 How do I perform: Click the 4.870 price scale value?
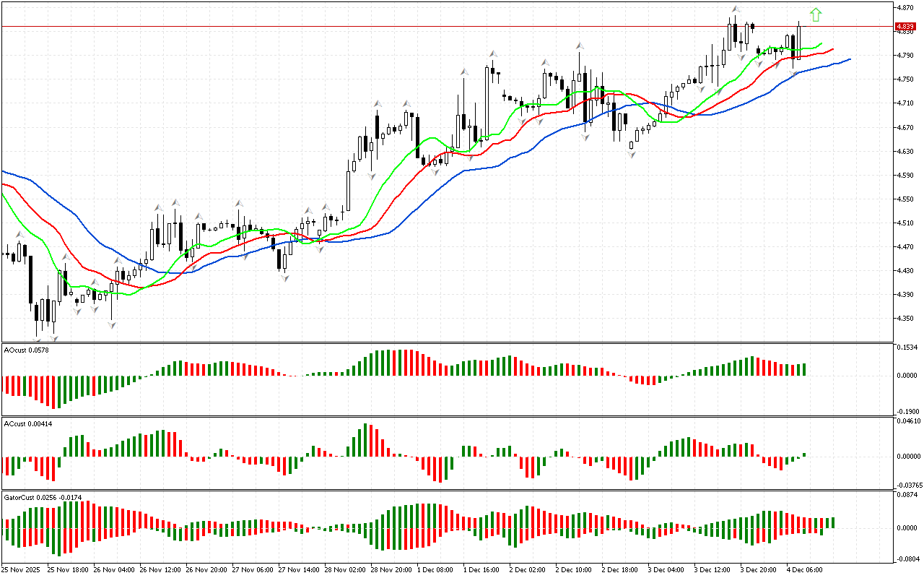coord(906,8)
